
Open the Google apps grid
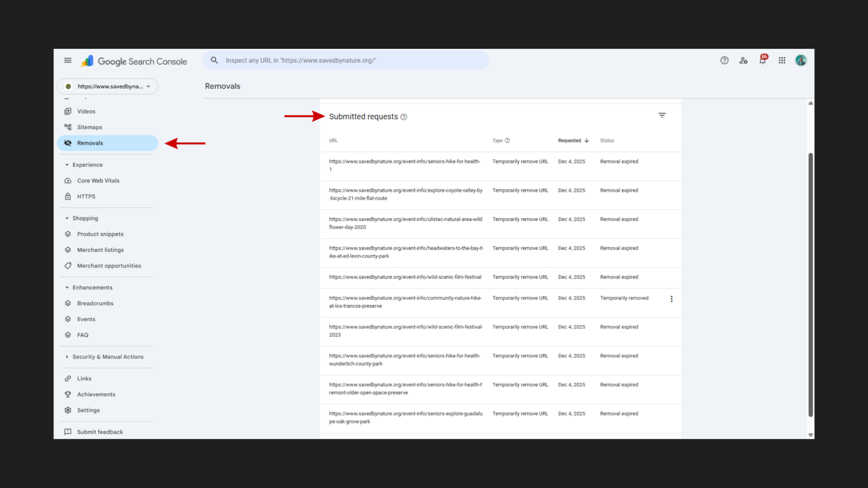[x=782, y=61]
